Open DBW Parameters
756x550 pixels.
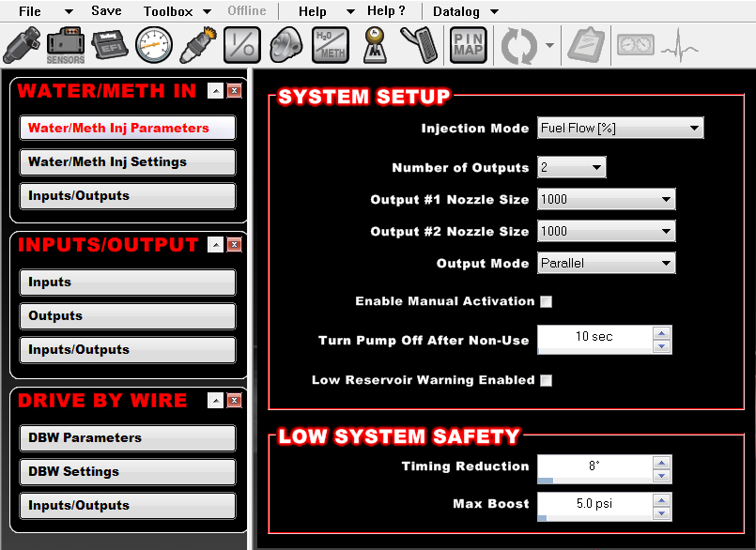[128, 437]
